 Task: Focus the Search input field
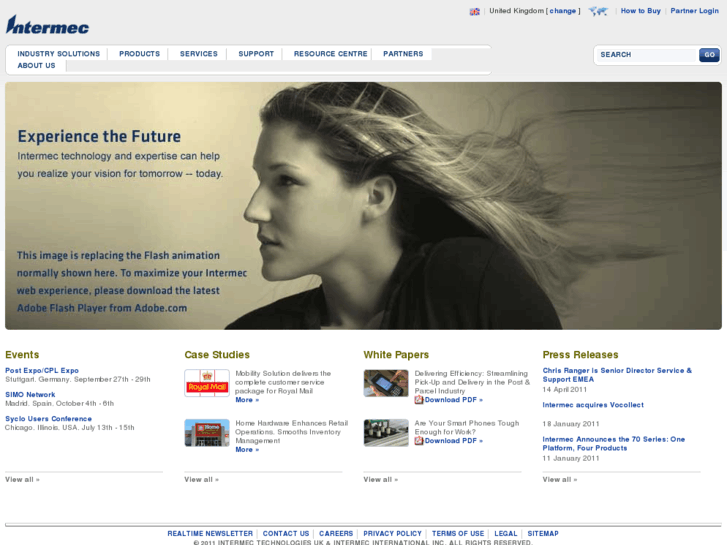pyautogui.click(x=647, y=55)
